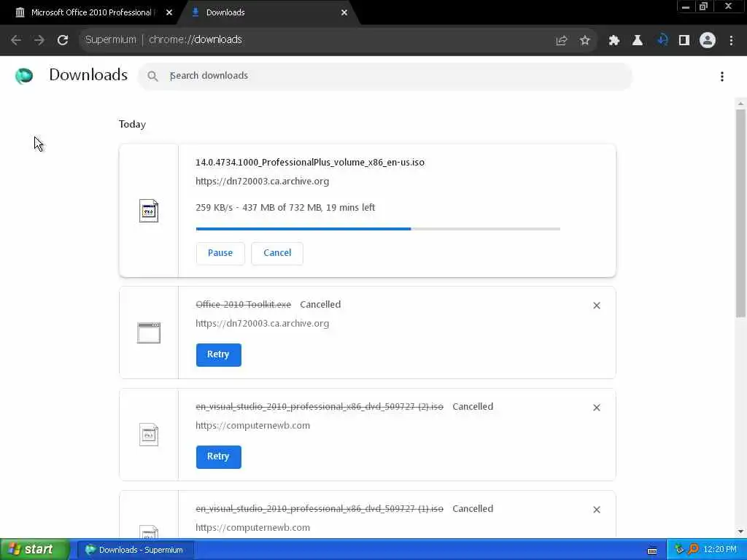Click the Today date heading

pyautogui.click(x=132, y=124)
